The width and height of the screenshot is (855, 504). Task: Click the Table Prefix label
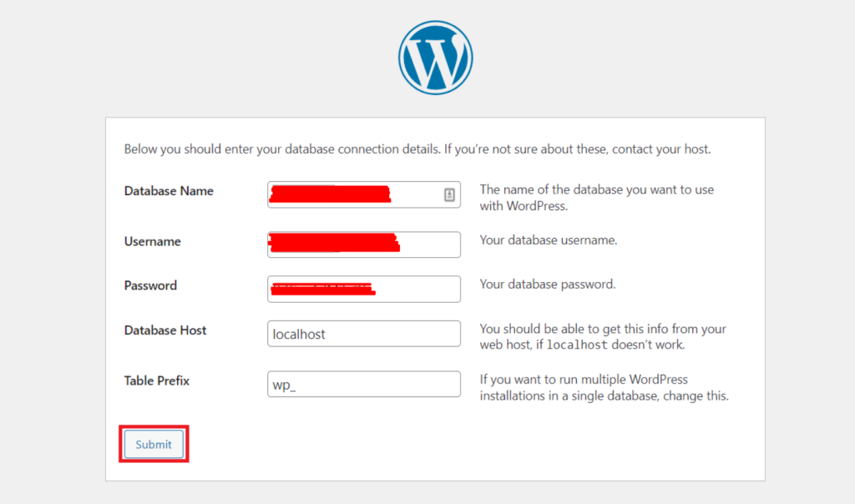(156, 381)
